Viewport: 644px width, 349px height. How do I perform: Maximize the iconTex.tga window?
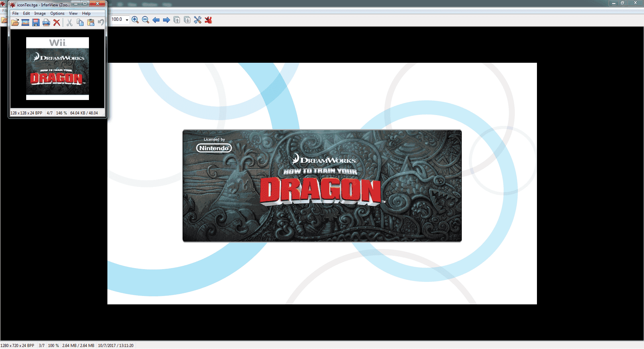pyautogui.click(x=85, y=4)
